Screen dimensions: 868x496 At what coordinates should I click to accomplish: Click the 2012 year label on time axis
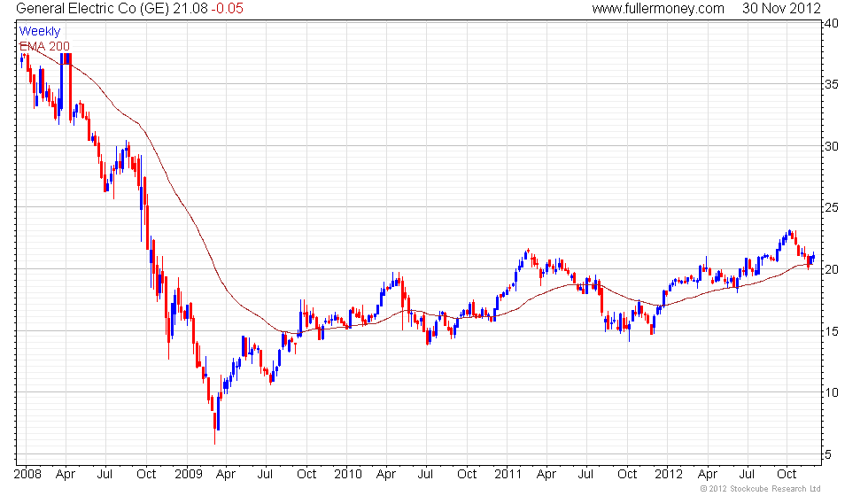point(669,474)
